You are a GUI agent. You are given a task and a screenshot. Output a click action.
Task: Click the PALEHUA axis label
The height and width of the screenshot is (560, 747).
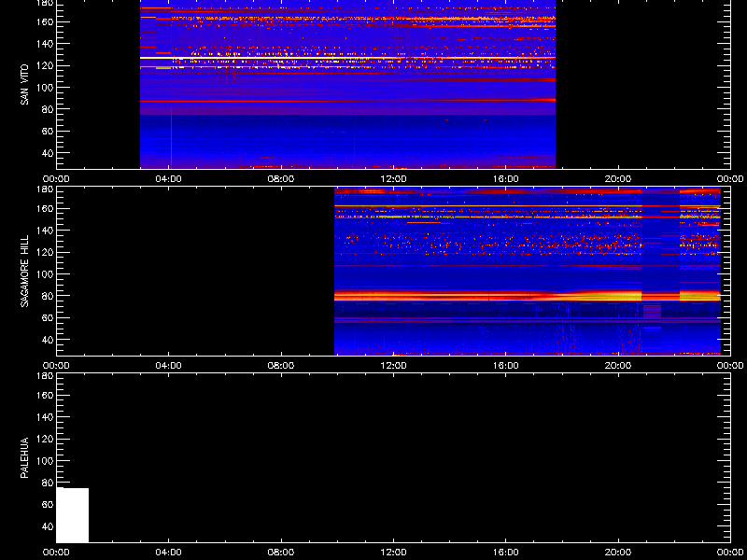(24, 457)
